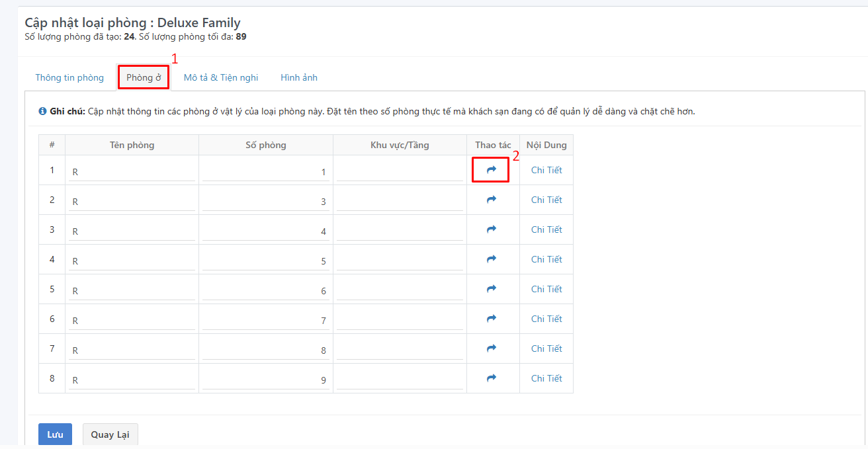The image size is (868, 449).
Task: Open Chi Tiết link for row 1
Action: pos(546,170)
